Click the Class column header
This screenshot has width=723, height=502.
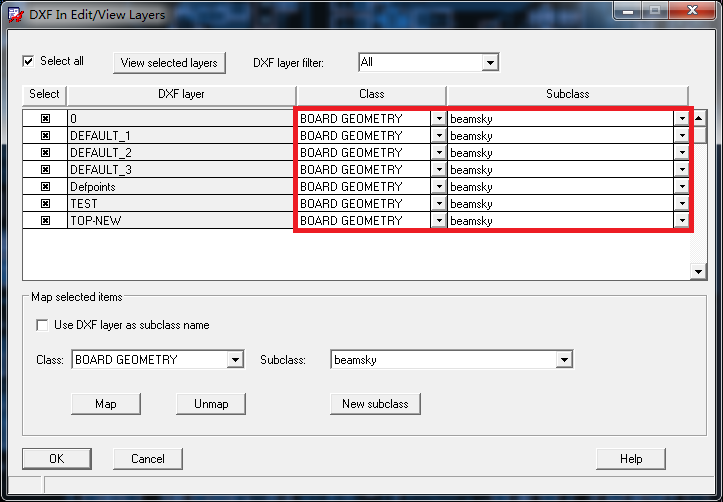[x=372, y=95]
